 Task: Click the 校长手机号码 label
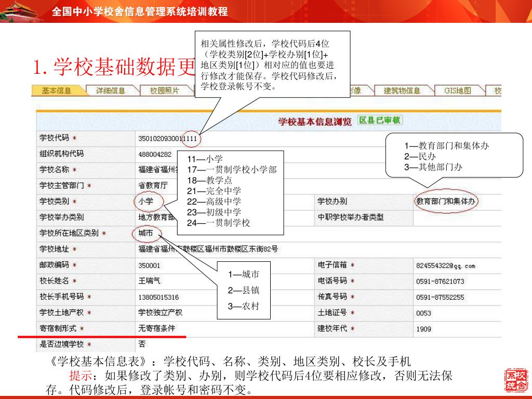61,297
